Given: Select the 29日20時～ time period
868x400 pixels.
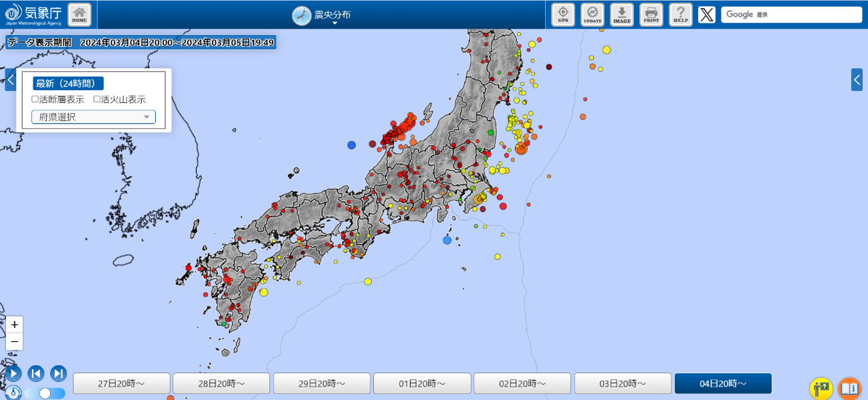Looking at the screenshot, I should [x=322, y=384].
